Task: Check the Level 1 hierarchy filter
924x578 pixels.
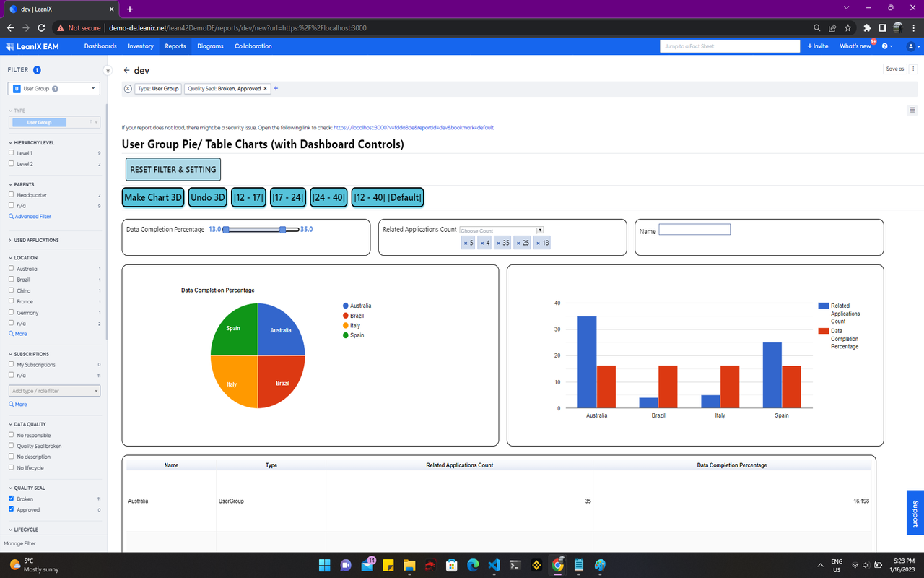Action: (x=11, y=153)
